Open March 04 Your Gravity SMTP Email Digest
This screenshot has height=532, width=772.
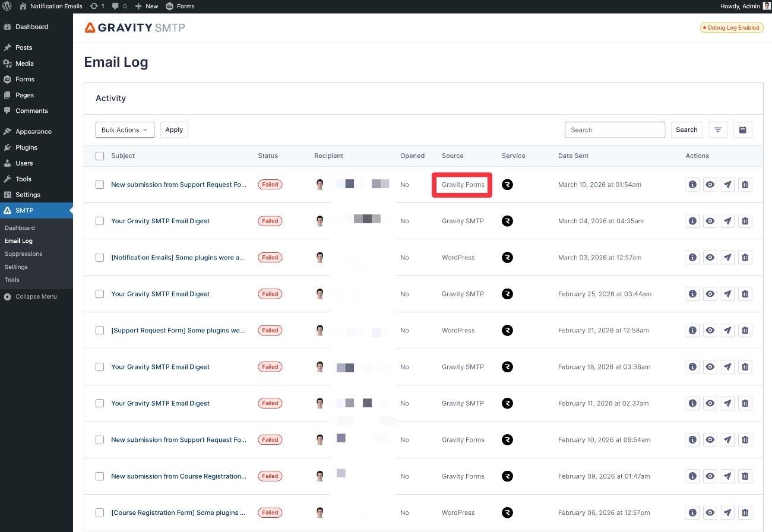coord(160,221)
